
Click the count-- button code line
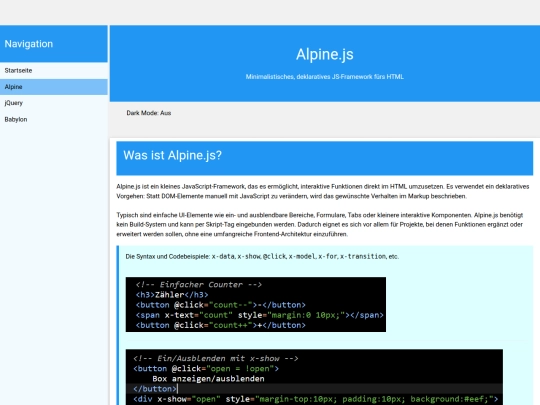tap(220, 305)
